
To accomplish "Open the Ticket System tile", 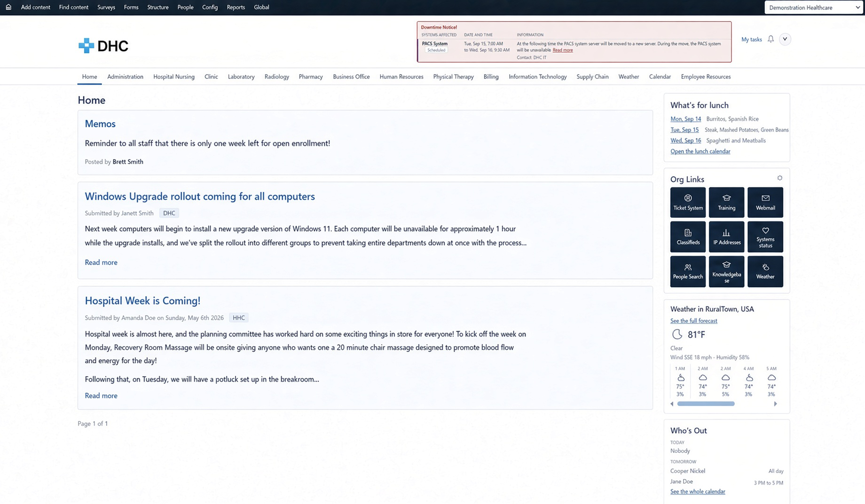I will click(688, 202).
